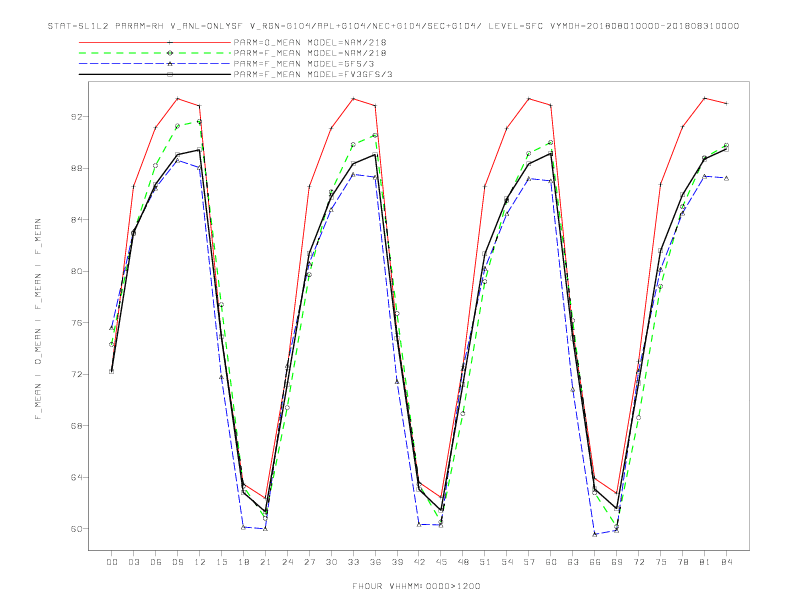The height and width of the screenshot is (612, 792).
Task: Click forecast hour tick 45 on x-axis
Action: [x=441, y=562]
